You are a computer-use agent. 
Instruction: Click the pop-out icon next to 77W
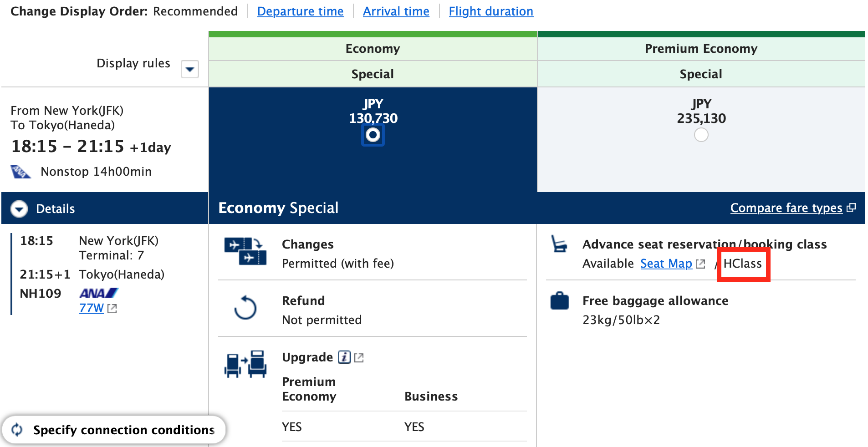pyautogui.click(x=112, y=308)
